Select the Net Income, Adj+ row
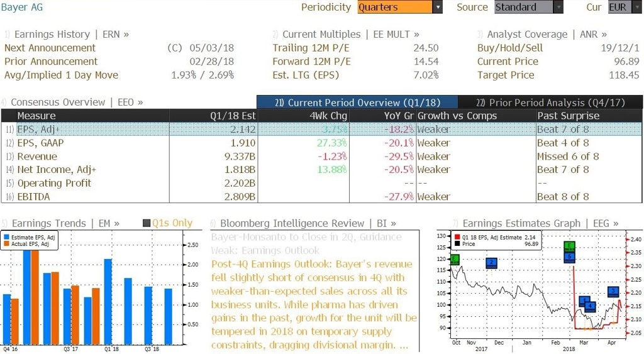The image size is (644, 354). point(321,170)
